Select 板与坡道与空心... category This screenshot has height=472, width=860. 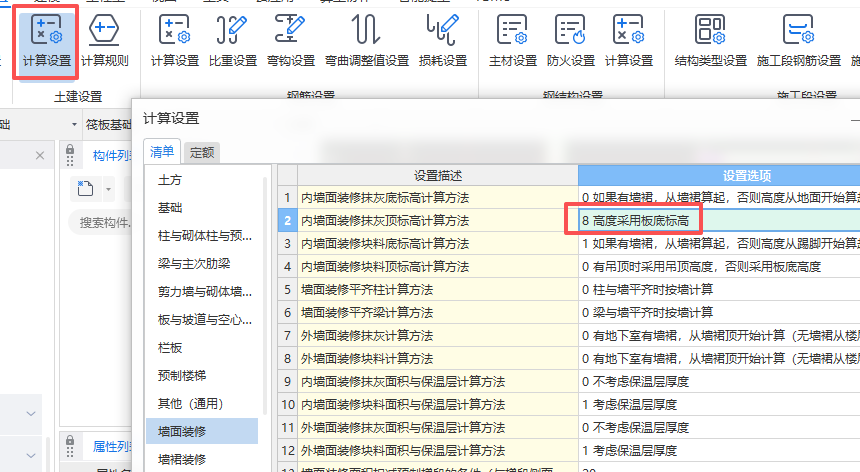pyautogui.click(x=205, y=320)
